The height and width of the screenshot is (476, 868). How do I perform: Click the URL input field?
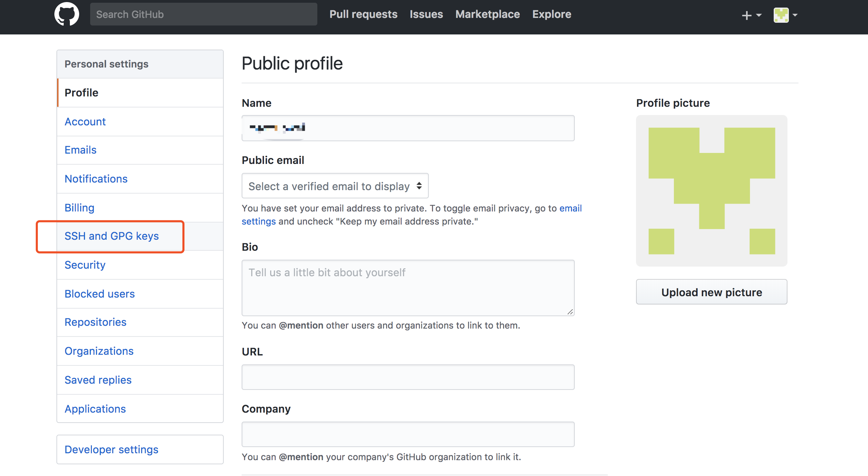coord(408,377)
